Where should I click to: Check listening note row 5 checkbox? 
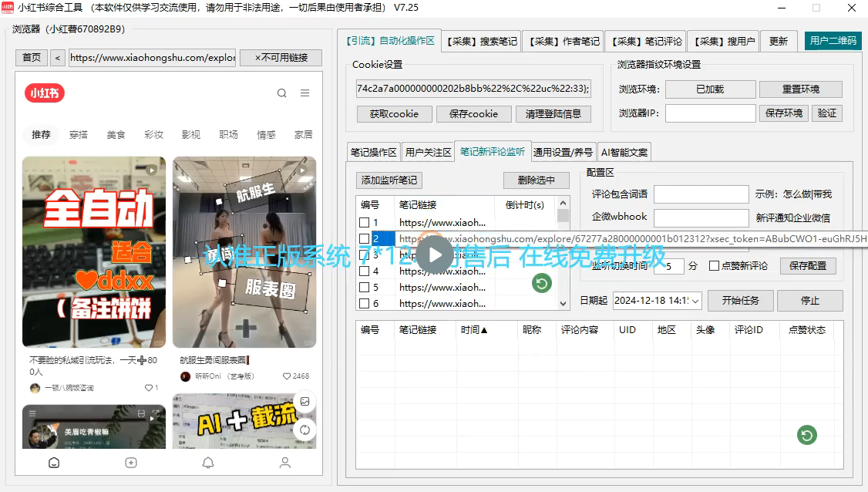point(365,288)
